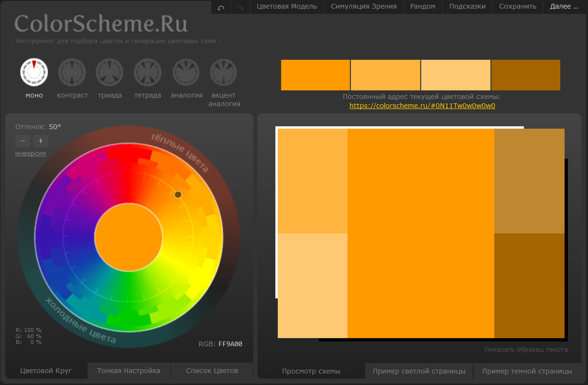Click the R: 100 % readout

(28, 330)
